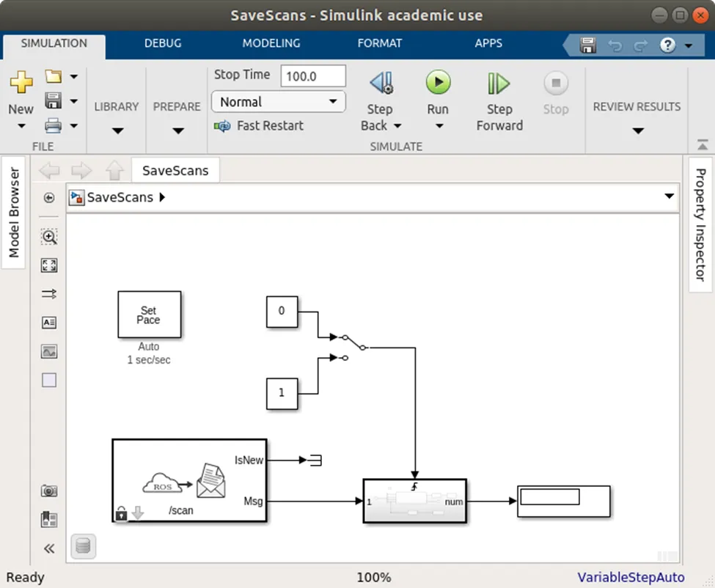Click the Step Back icon

[x=381, y=83]
